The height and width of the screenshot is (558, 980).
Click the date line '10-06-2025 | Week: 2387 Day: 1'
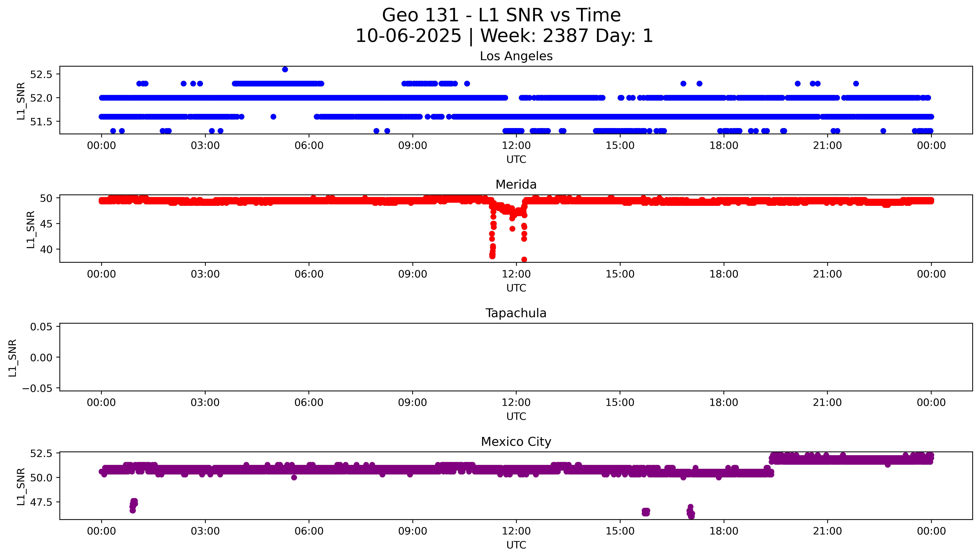(504, 36)
